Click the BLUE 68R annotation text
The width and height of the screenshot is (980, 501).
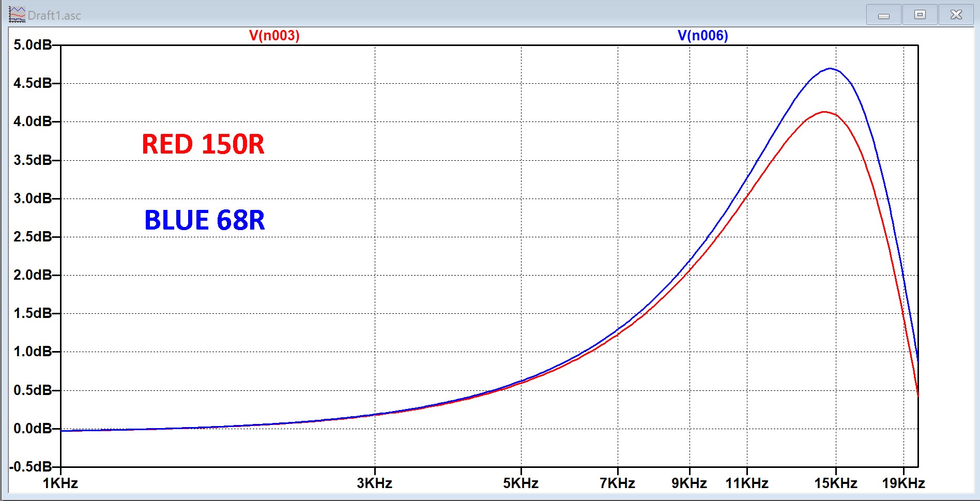205,220
